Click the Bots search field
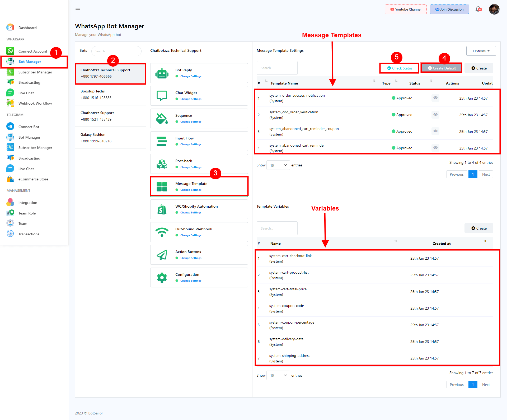The width and height of the screenshot is (507, 420). 116,51
